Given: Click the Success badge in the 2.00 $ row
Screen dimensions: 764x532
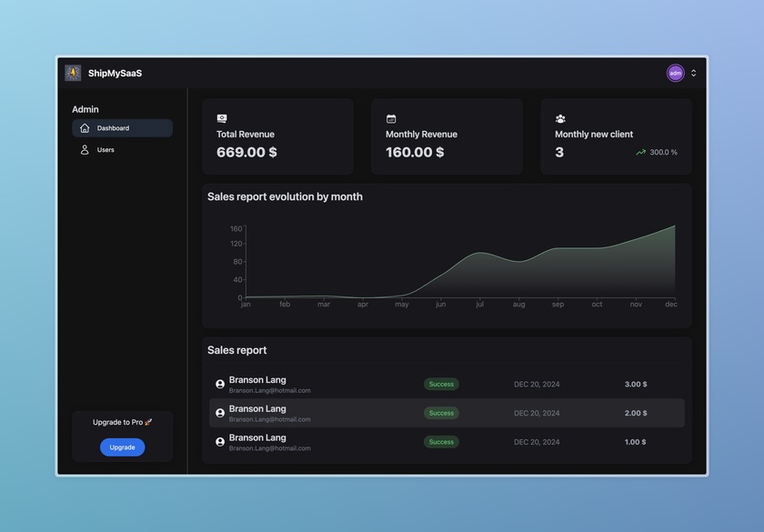Looking at the screenshot, I should click(441, 413).
